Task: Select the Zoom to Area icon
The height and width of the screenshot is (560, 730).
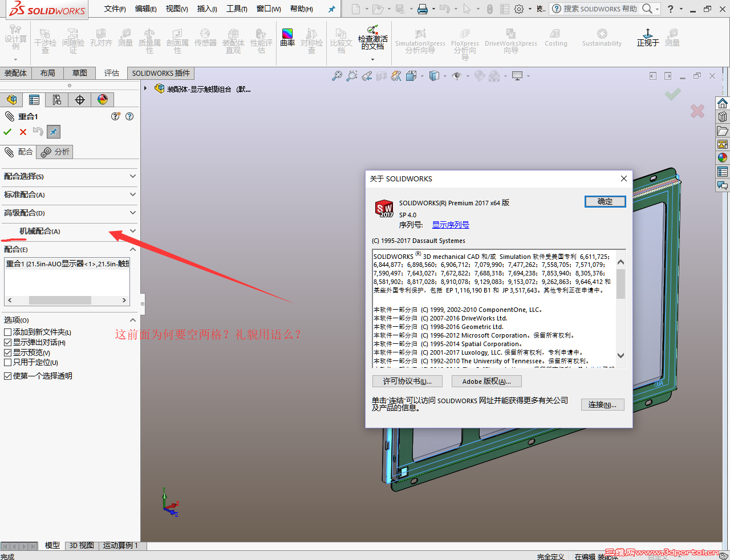Action: click(352, 76)
